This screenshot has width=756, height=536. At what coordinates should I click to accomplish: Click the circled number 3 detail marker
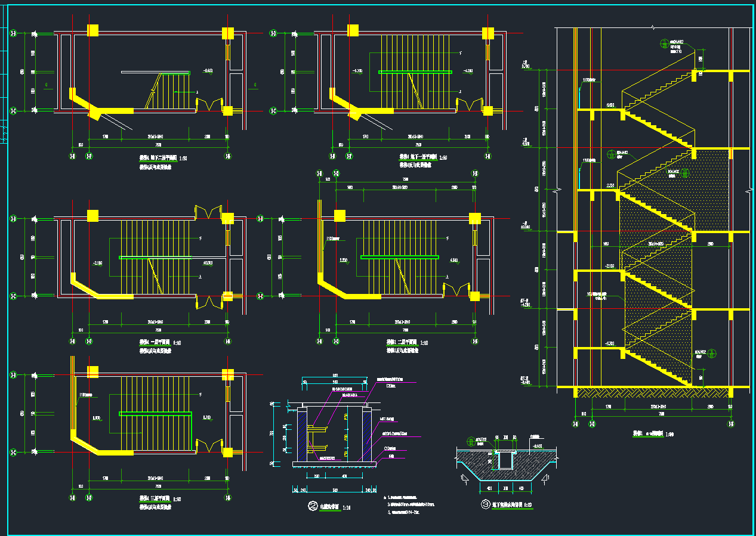coord(485,504)
